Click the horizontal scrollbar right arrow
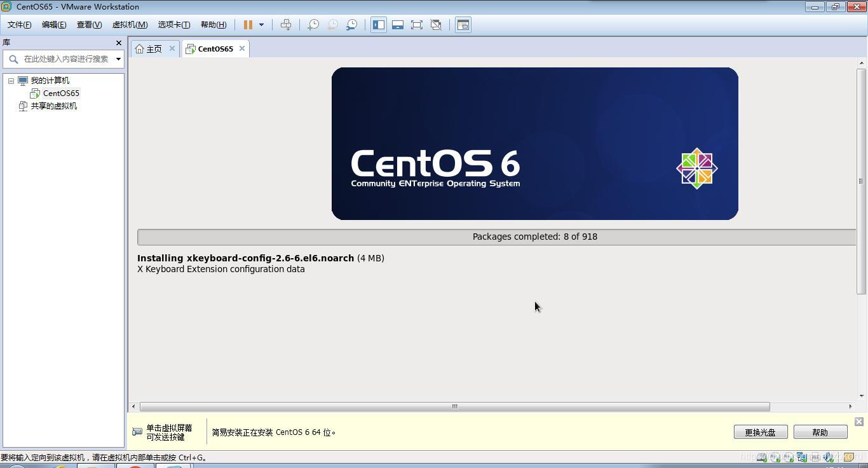 (x=850, y=406)
